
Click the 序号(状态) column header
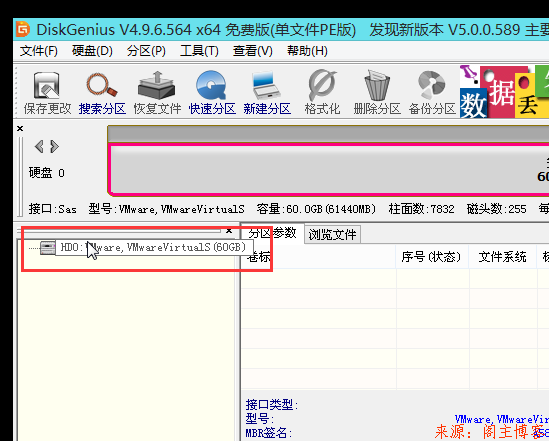click(431, 257)
